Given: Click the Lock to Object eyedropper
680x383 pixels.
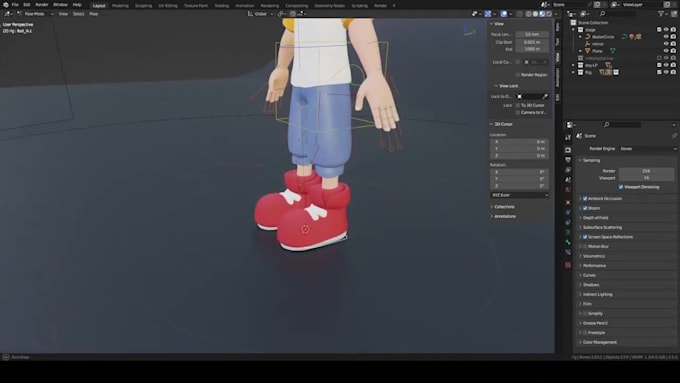Looking at the screenshot, I should click(545, 96).
